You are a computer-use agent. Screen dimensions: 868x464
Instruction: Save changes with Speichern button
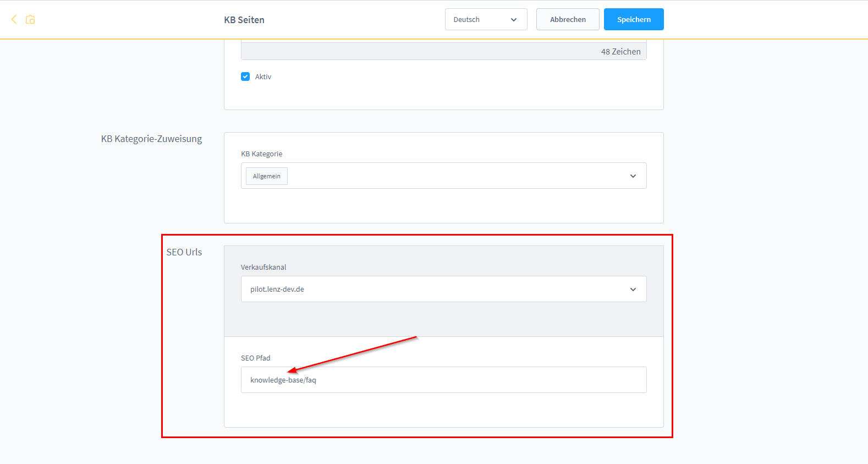pyautogui.click(x=634, y=19)
